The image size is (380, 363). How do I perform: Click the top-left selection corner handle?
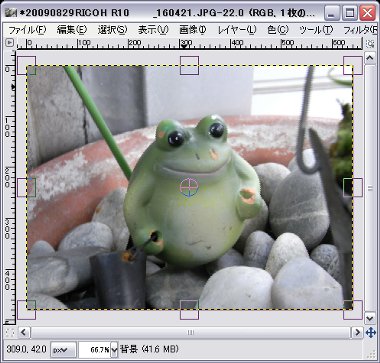point(26,65)
